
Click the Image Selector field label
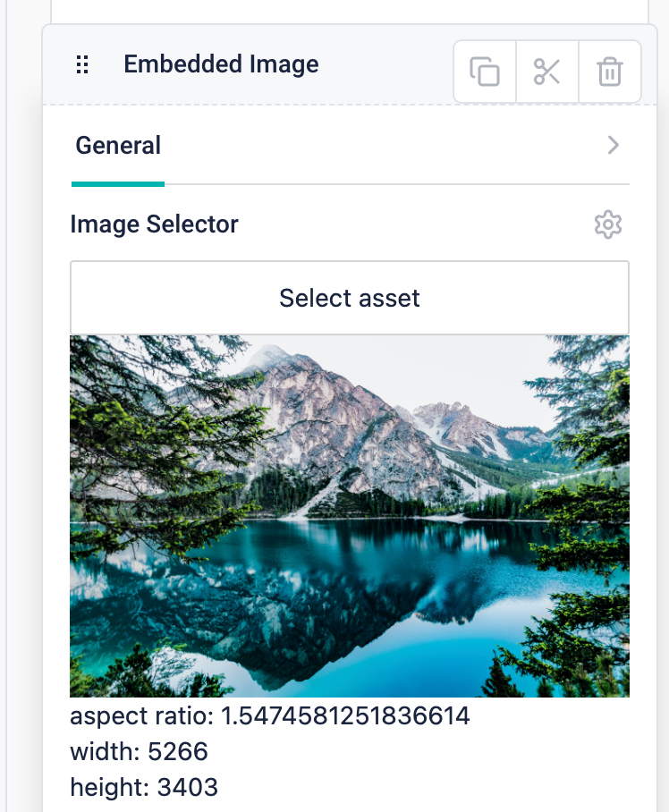point(155,224)
